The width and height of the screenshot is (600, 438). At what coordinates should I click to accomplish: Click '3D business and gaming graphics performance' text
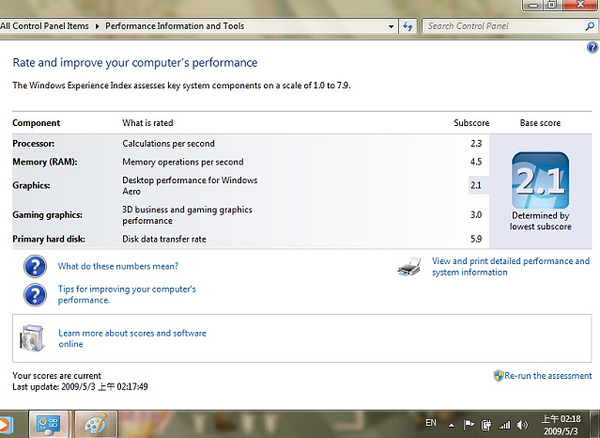(187, 215)
